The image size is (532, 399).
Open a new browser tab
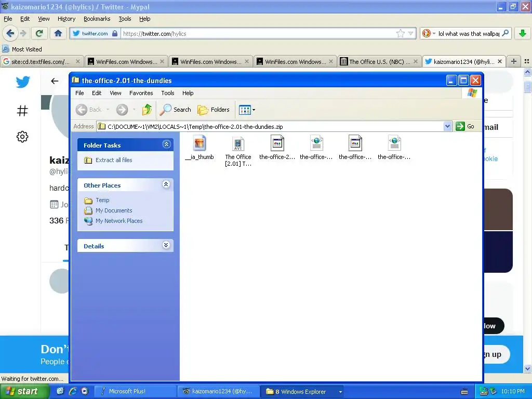514,61
